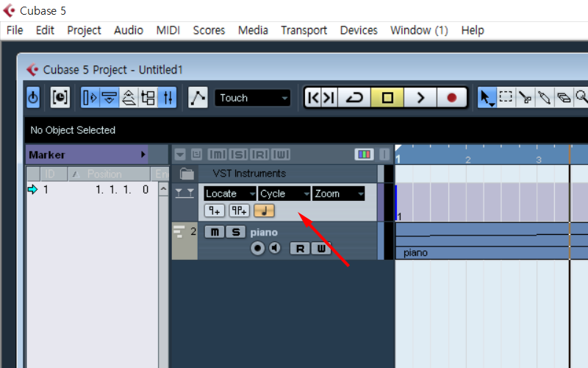
Task: Open the Touch automation mode dropdown
Action: pyautogui.click(x=252, y=98)
